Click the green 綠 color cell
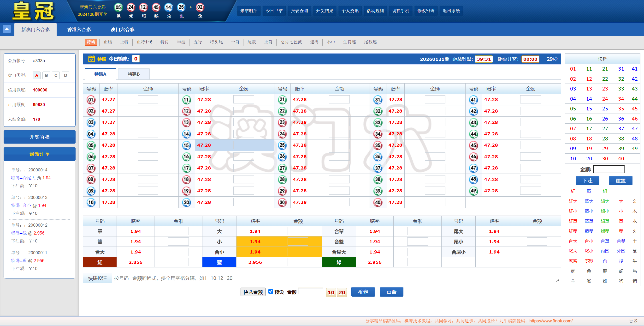 click(339, 262)
